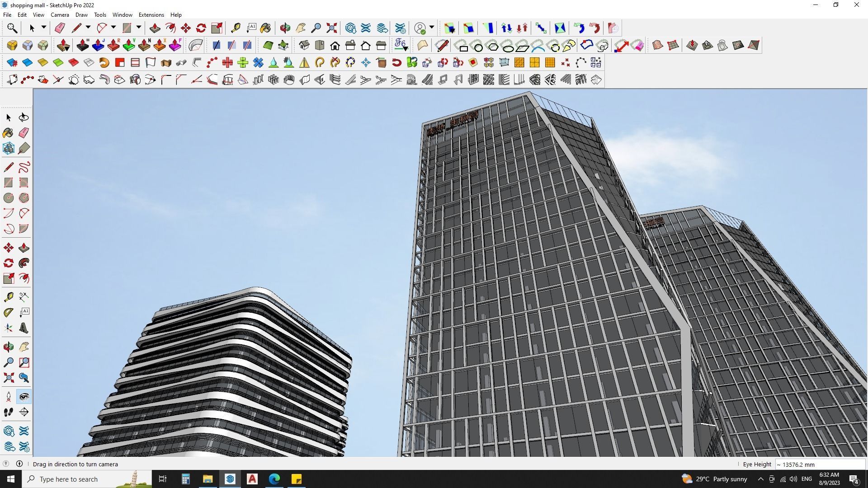The height and width of the screenshot is (488, 868).
Task: Toggle the Section Plane tool
Action: pos(24,412)
